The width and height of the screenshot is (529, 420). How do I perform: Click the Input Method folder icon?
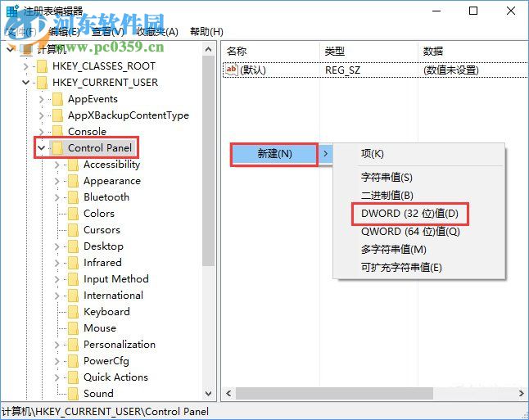click(73, 279)
